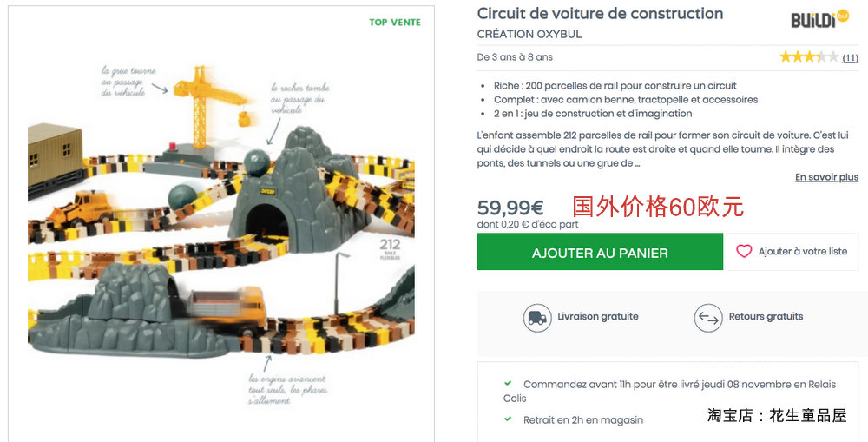Open the Buildi brand logo

(x=819, y=19)
